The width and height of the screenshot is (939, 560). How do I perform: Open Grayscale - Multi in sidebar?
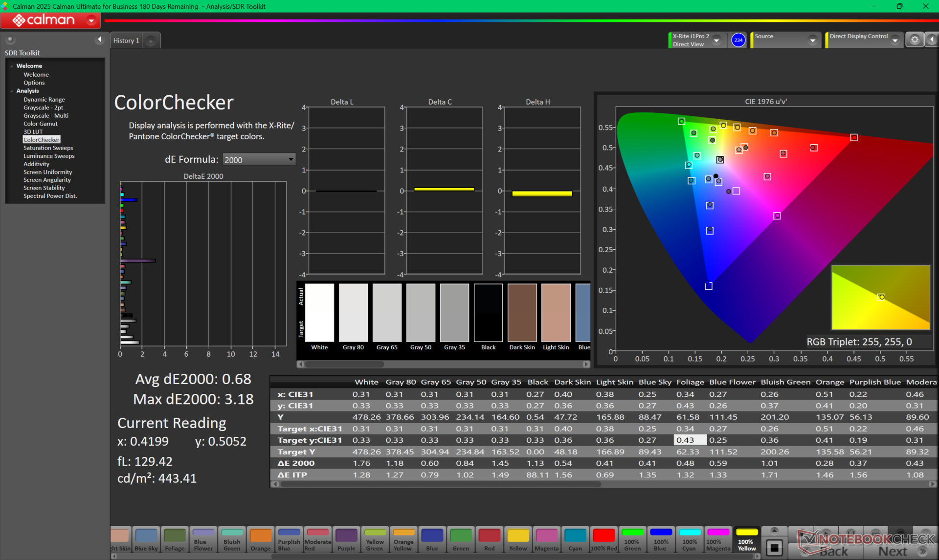pos(46,116)
